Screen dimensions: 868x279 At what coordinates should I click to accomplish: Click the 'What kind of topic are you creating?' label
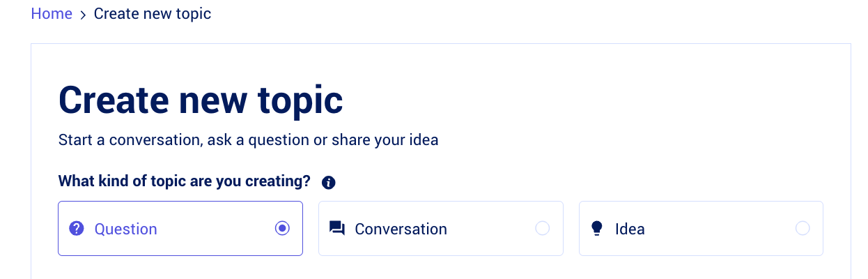[x=185, y=181]
